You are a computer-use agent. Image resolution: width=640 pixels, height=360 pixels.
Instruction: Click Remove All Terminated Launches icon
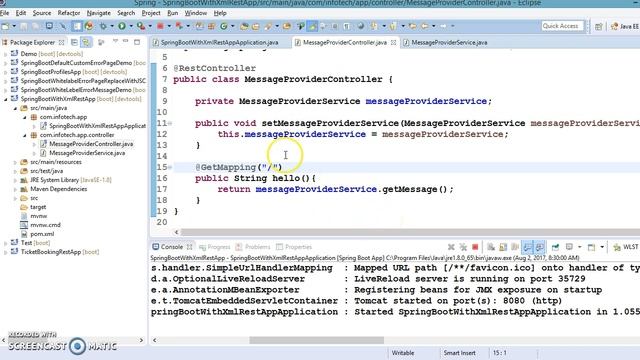click(463, 247)
